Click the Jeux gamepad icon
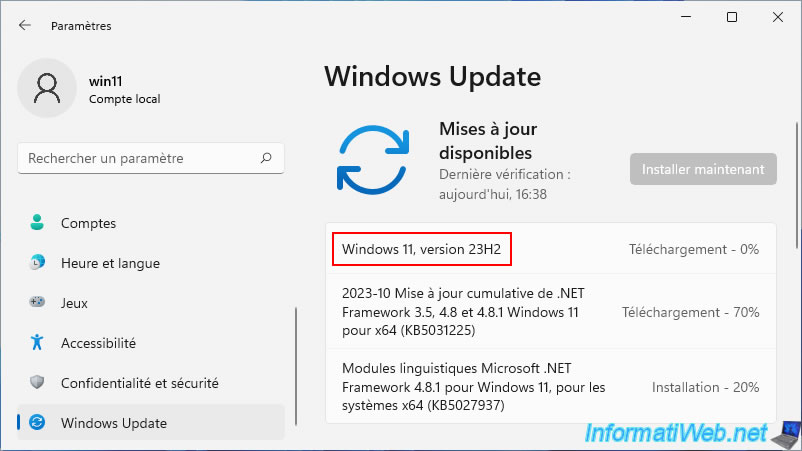 (37, 303)
